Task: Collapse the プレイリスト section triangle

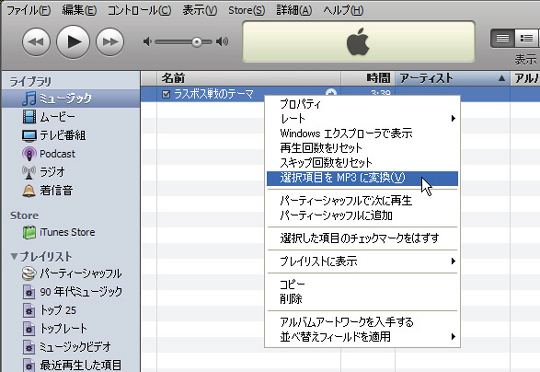Action: click(14, 257)
